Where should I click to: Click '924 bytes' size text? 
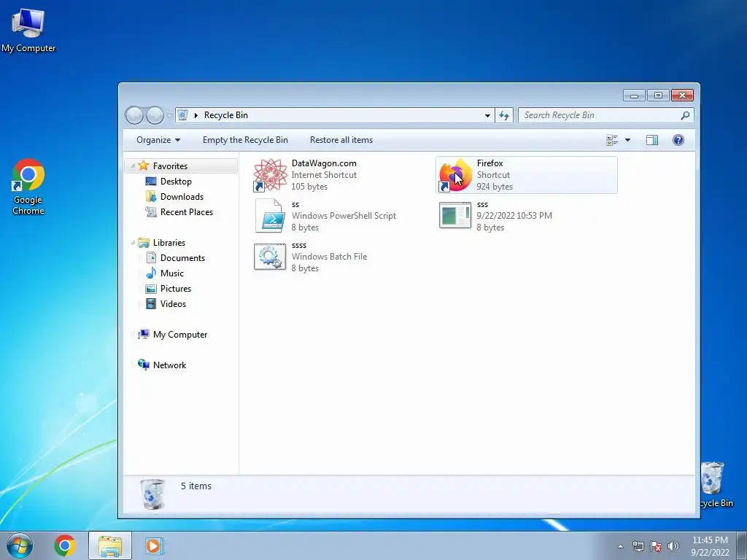[x=495, y=187]
